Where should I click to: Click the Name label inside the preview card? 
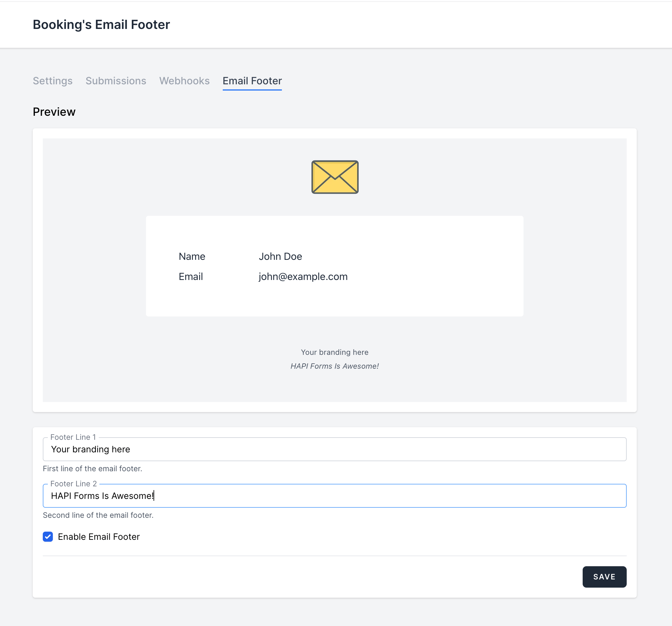click(192, 256)
